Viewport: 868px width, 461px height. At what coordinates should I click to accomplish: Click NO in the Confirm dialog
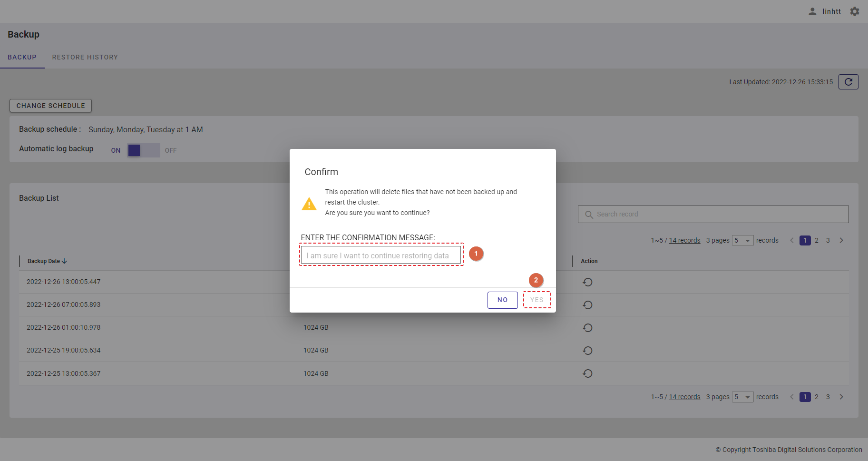[502, 300]
